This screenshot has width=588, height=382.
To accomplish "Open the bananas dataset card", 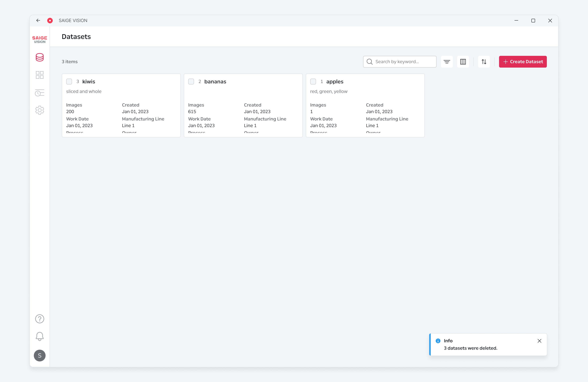I will [x=243, y=105].
